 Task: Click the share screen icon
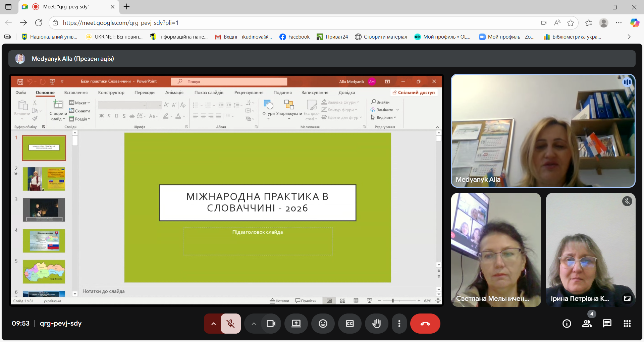296,324
